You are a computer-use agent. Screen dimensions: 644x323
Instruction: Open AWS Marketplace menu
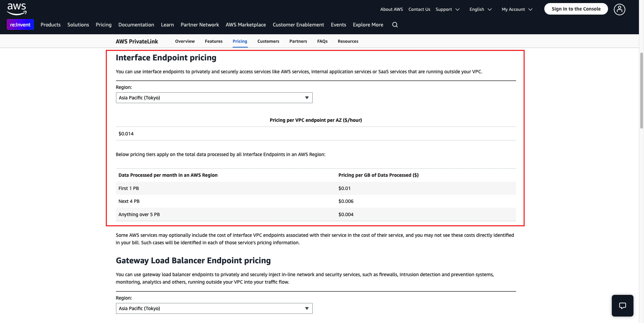(246, 25)
